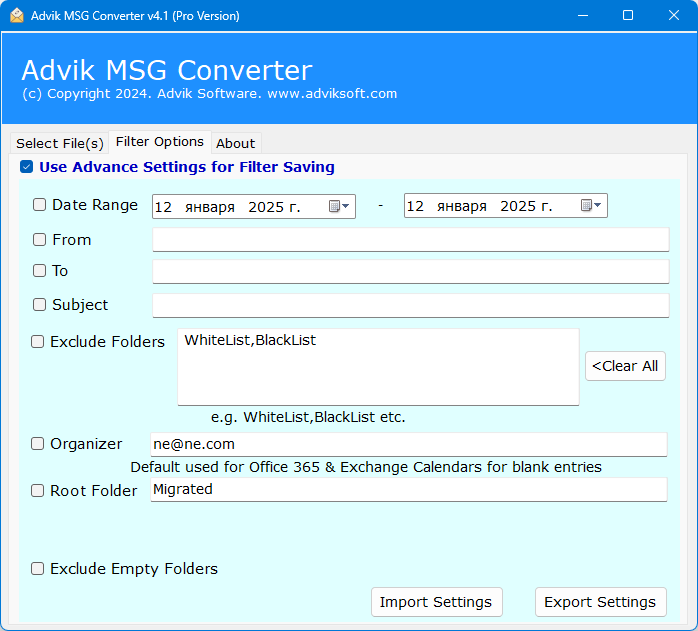Toggle the Exclude Folders checkbox

[38, 342]
